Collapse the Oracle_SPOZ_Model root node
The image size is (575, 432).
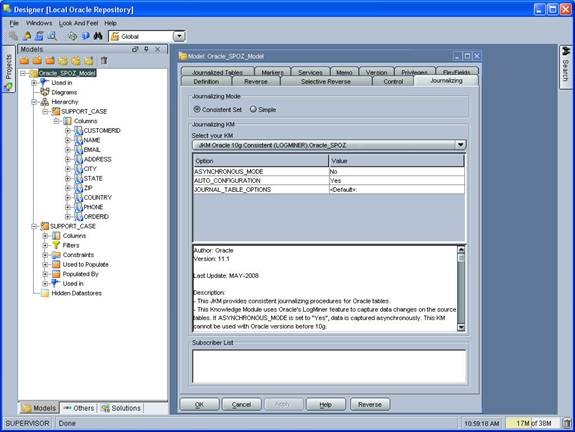23,73
